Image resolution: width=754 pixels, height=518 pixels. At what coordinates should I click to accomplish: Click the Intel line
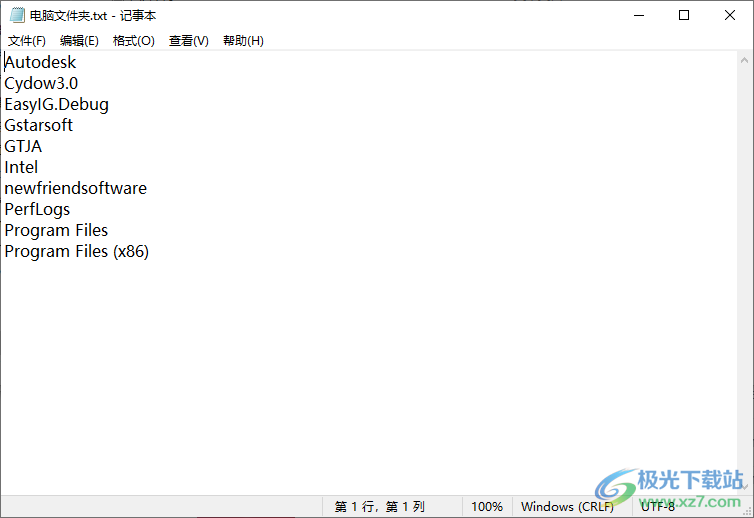click(x=21, y=167)
